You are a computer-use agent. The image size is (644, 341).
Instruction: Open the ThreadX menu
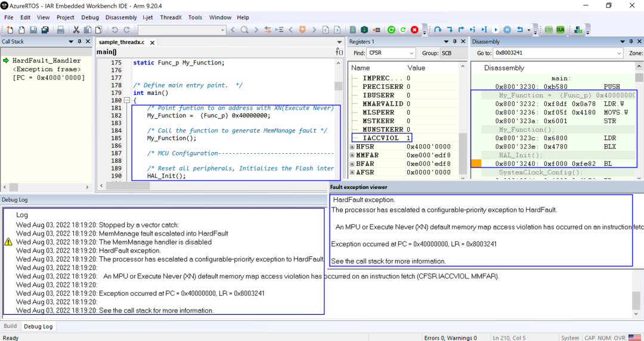(x=171, y=17)
